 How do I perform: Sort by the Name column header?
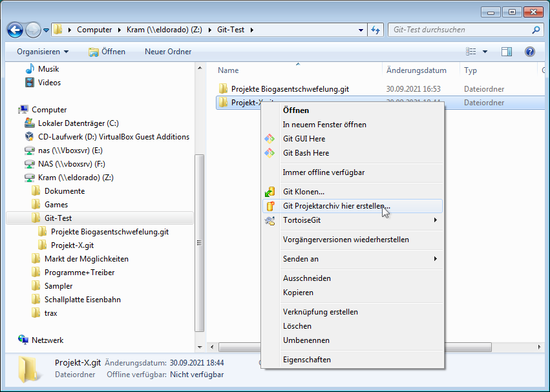[228, 70]
